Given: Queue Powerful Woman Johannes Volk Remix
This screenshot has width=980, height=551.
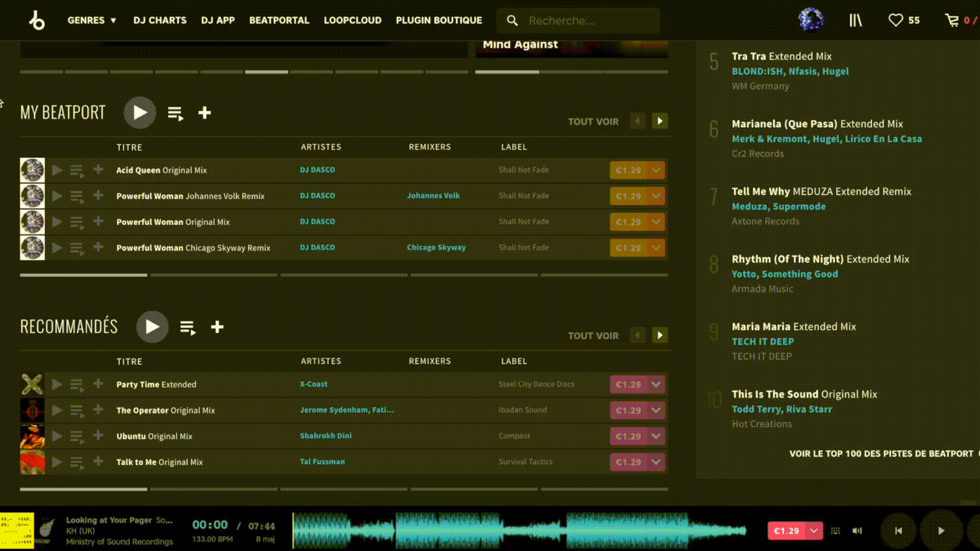Looking at the screenshot, I should pyautogui.click(x=77, y=196).
